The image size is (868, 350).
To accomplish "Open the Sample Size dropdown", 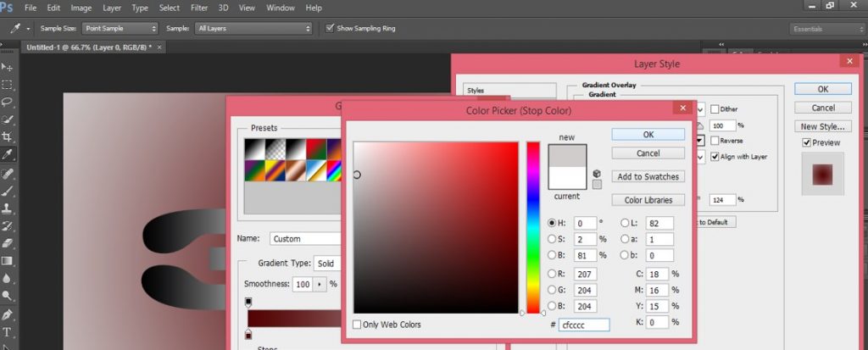I will click(120, 28).
